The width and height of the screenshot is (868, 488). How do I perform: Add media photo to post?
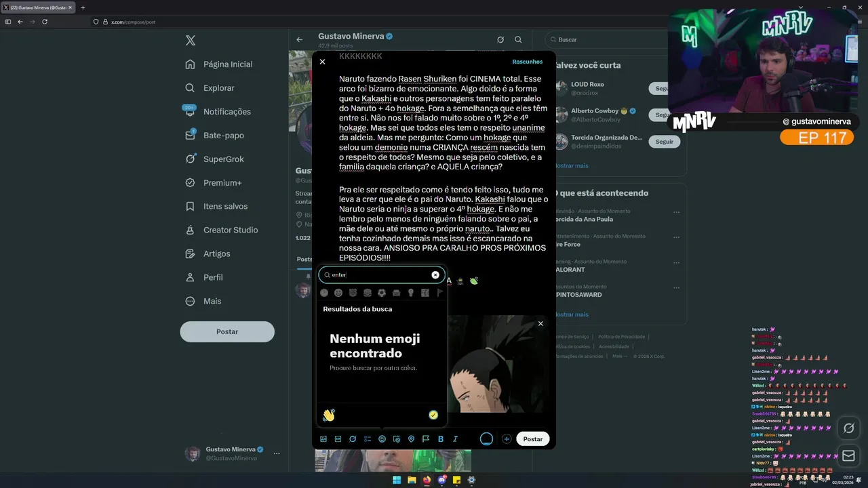point(323,439)
